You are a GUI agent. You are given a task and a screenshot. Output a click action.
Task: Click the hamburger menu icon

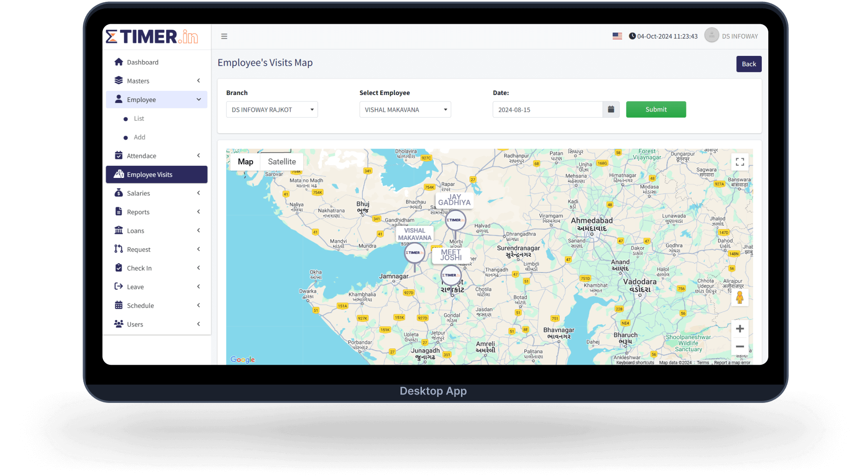click(x=224, y=36)
